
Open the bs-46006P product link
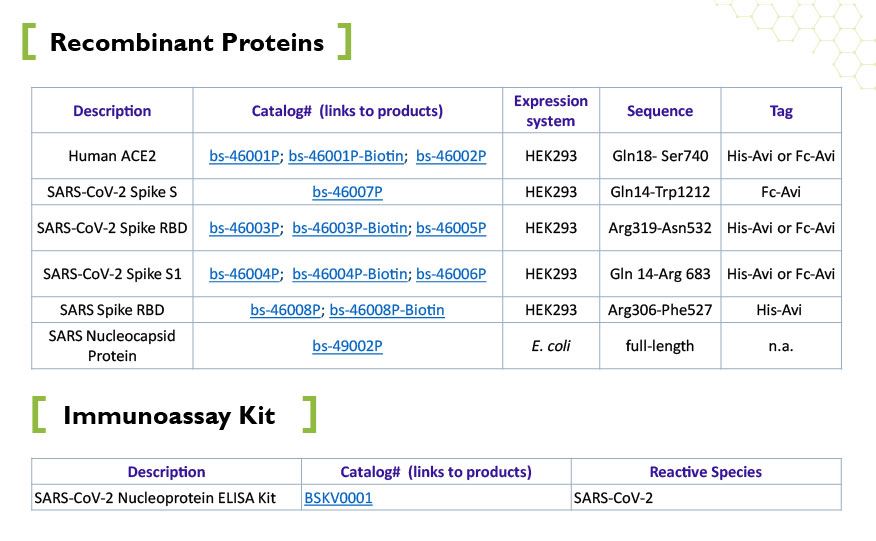pyautogui.click(x=451, y=274)
